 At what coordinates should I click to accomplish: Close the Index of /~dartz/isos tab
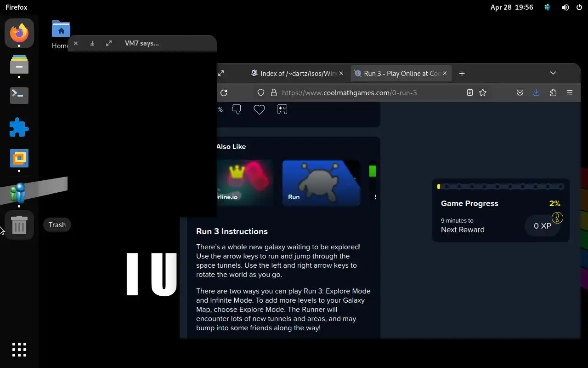341,73
